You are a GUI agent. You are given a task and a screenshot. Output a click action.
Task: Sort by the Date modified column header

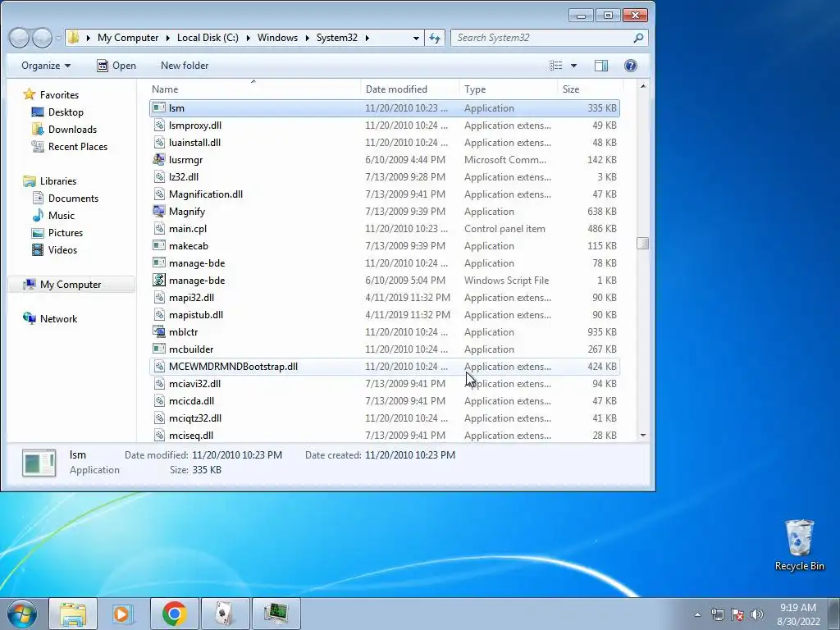click(x=410, y=89)
